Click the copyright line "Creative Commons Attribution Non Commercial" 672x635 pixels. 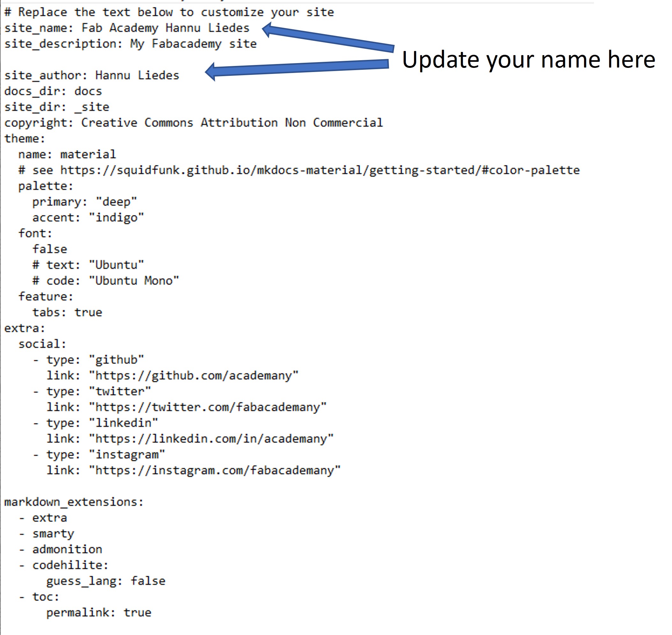[194, 123]
